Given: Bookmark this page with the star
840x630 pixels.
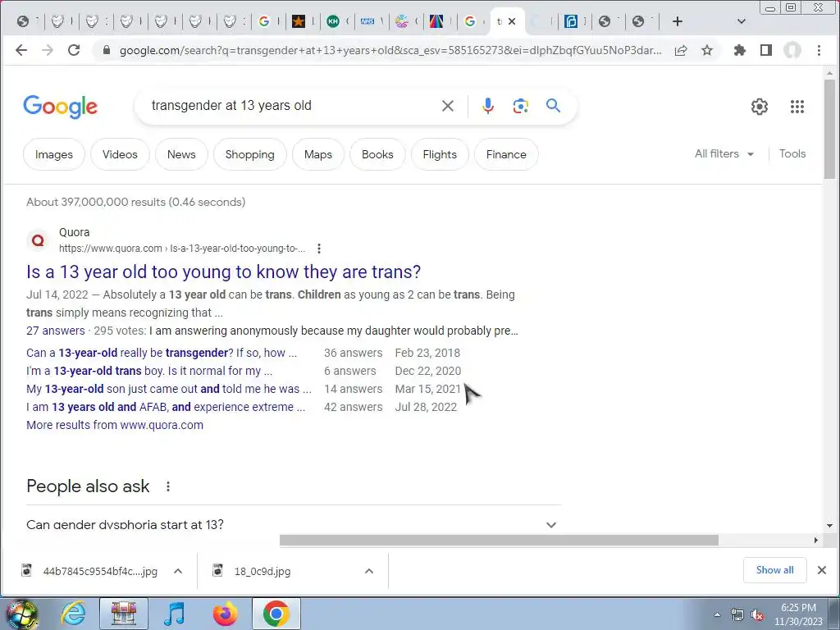Looking at the screenshot, I should click(x=707, y=50).
